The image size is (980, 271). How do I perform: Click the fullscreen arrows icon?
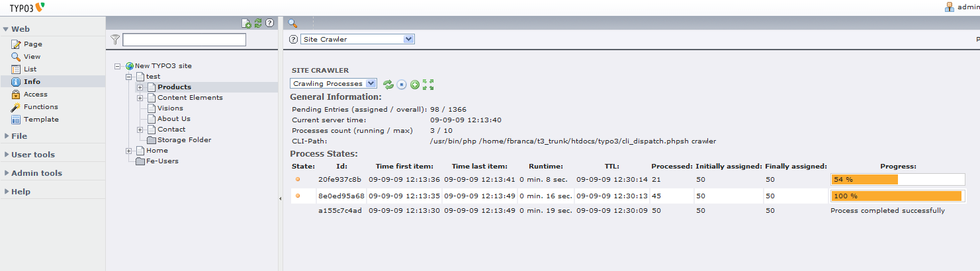tap(427, 84)
